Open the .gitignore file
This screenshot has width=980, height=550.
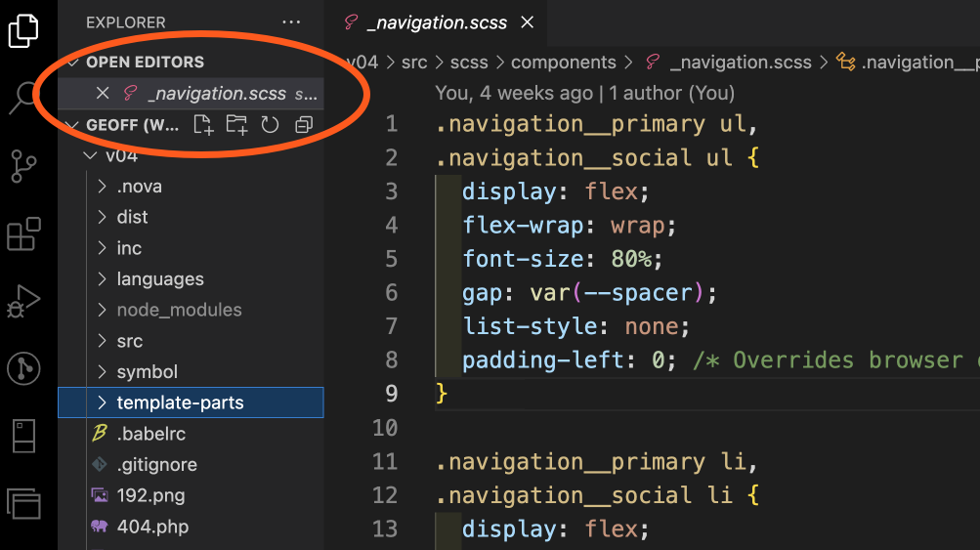click(x=156, y=464)
